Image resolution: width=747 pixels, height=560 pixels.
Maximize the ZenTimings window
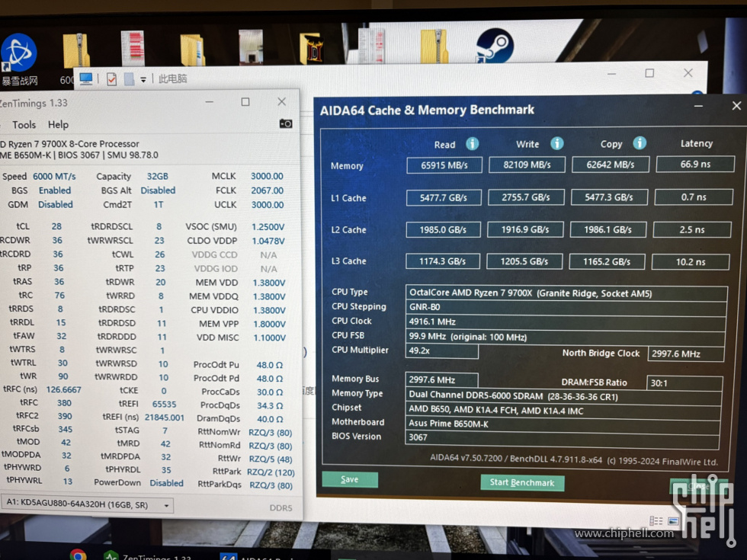(245, 102)
